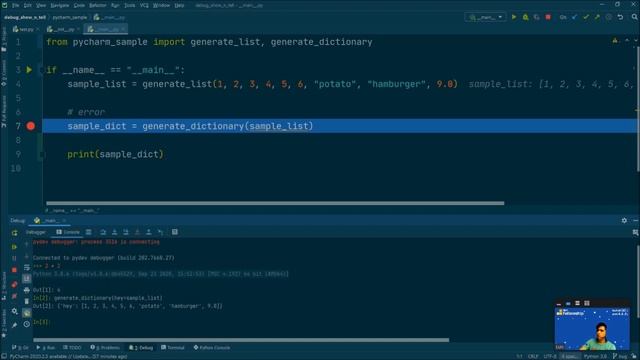
Task: Push commits with green arrow icon
Action: pos(597,17)
